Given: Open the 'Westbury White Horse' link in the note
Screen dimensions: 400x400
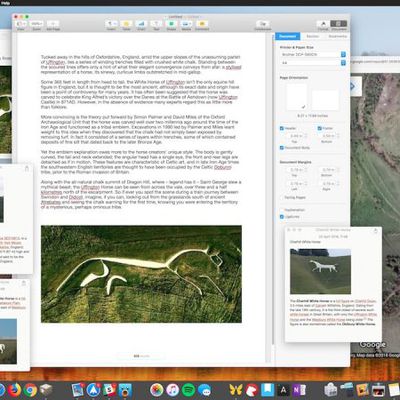Looking at the screenshot, I should [x=328, y=319].
